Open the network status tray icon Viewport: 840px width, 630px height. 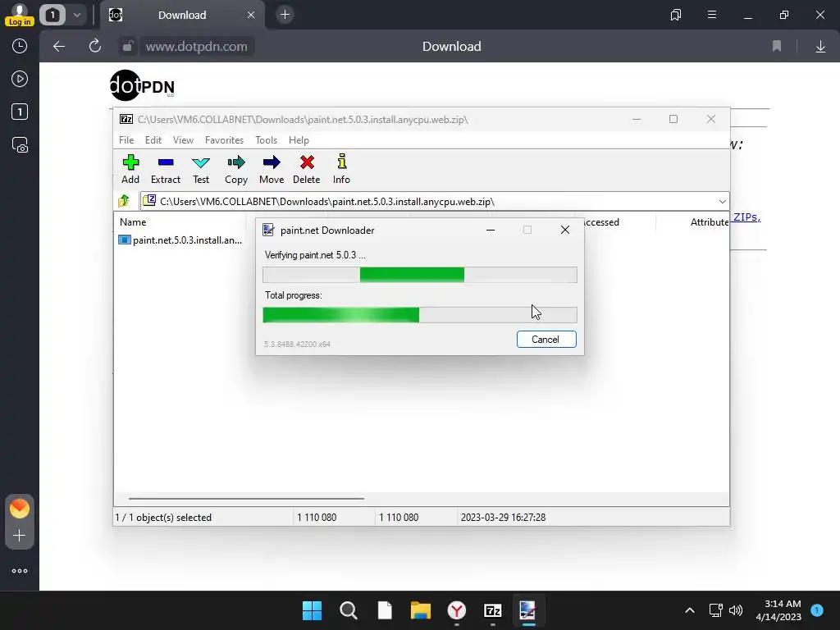(715, 610)
